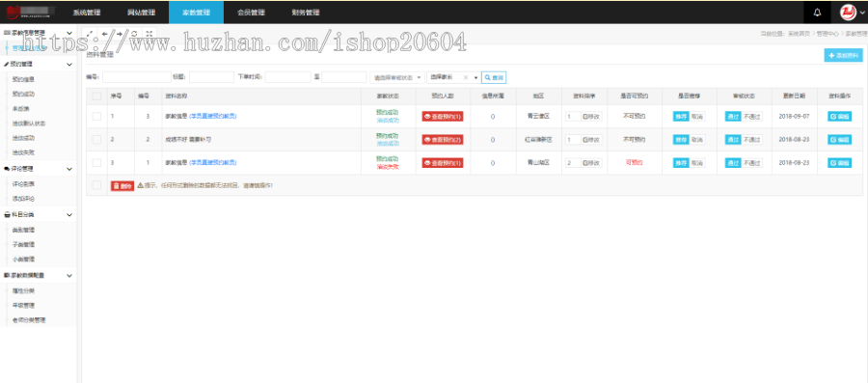Focus the 标题 input field
The height and width of the screenshot is (383, 868).
tap(211, 77)
